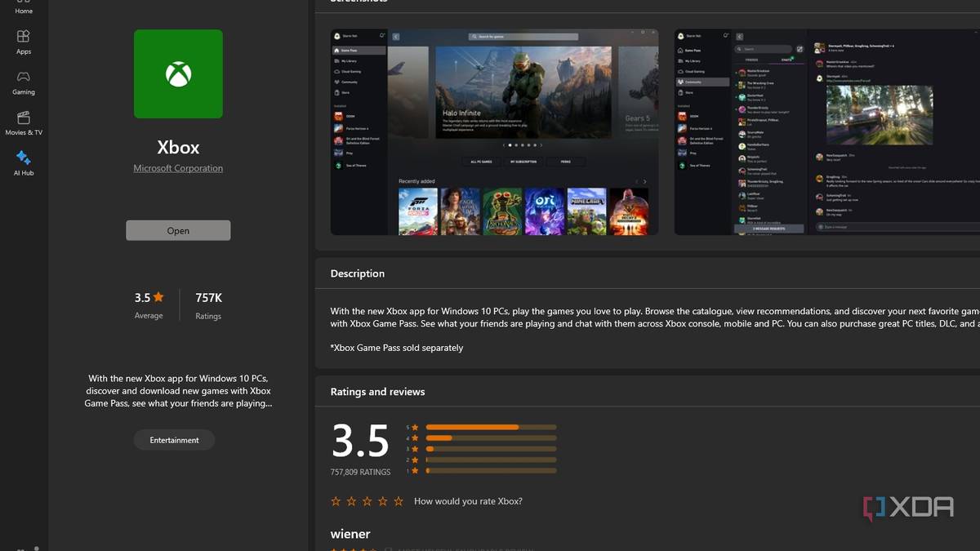The width and height of the screenshot is (980, 551).
Task: Go to the Apps section
Action: (x=24, y=42)
